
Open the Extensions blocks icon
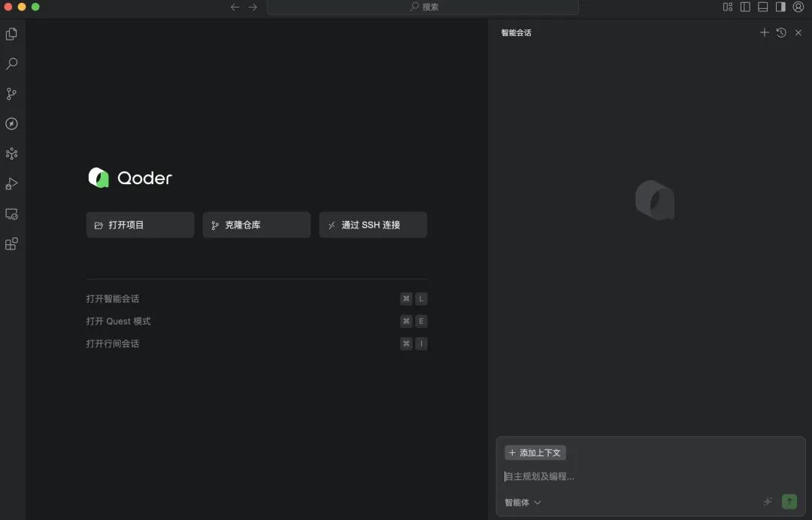click(x=11, y=244)
